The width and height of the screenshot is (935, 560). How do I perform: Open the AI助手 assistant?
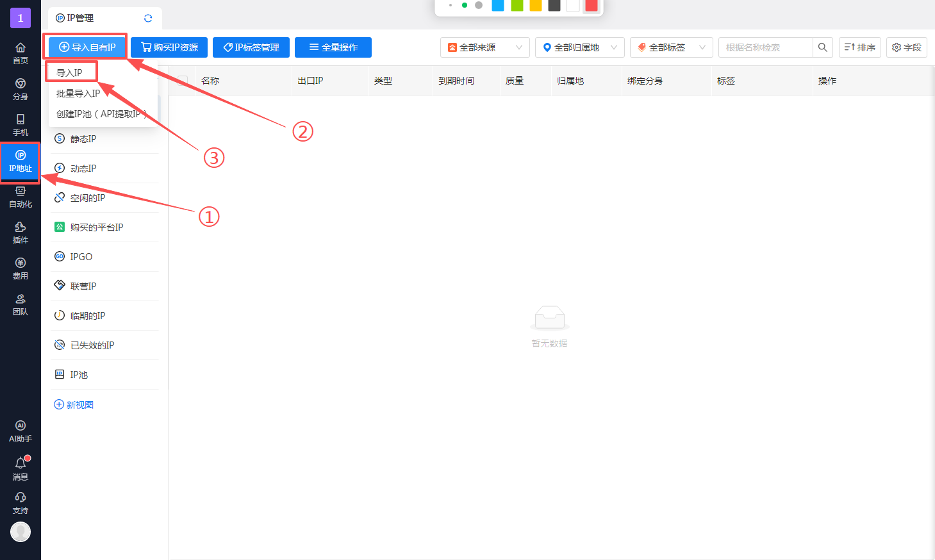pos(21,431)
